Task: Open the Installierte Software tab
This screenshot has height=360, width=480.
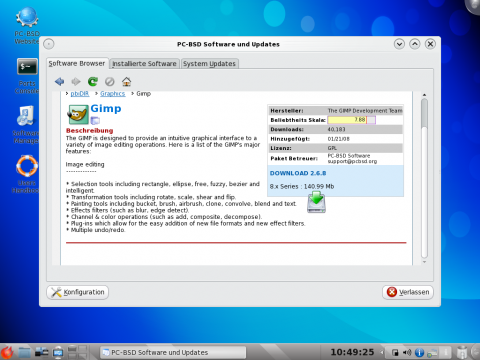Action: point(144,64)
